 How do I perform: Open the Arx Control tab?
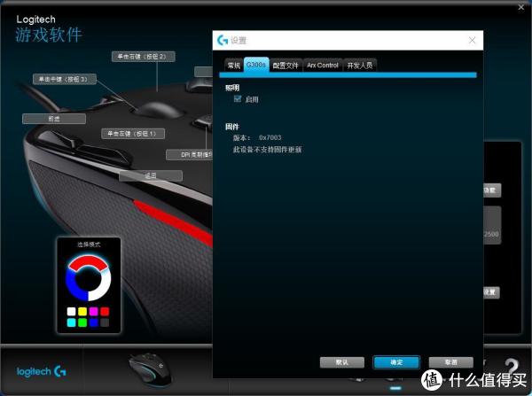[x=323, y=65]
